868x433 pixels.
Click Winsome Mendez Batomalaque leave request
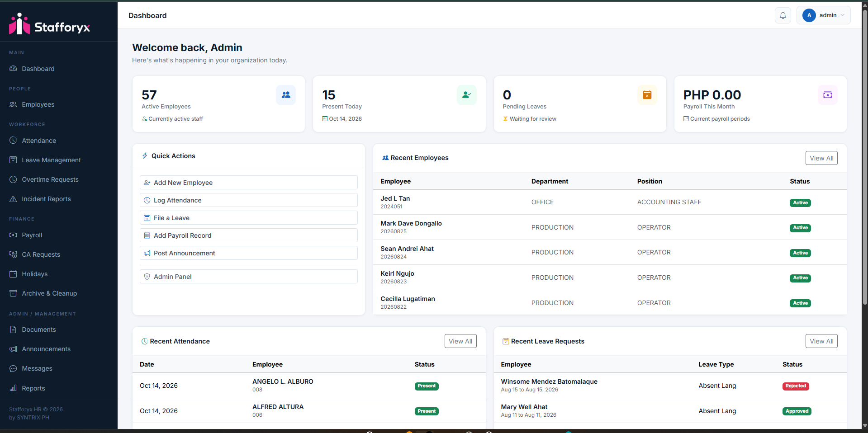549,381
